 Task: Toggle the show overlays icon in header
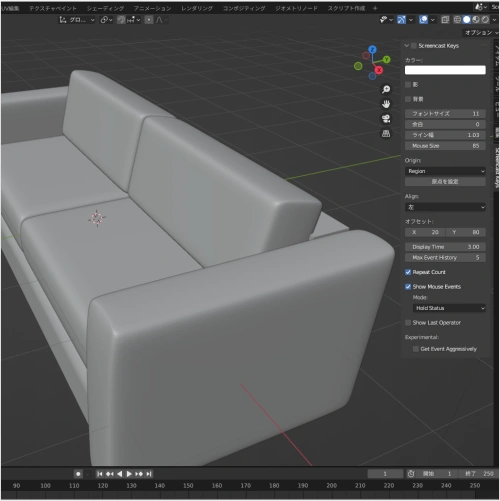click(423, 20)
